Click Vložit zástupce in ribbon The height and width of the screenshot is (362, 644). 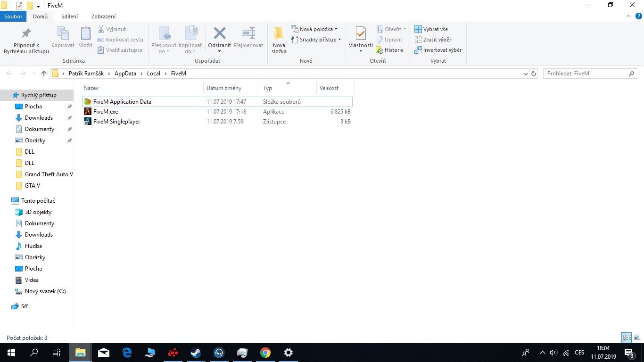tap(120, 50)
